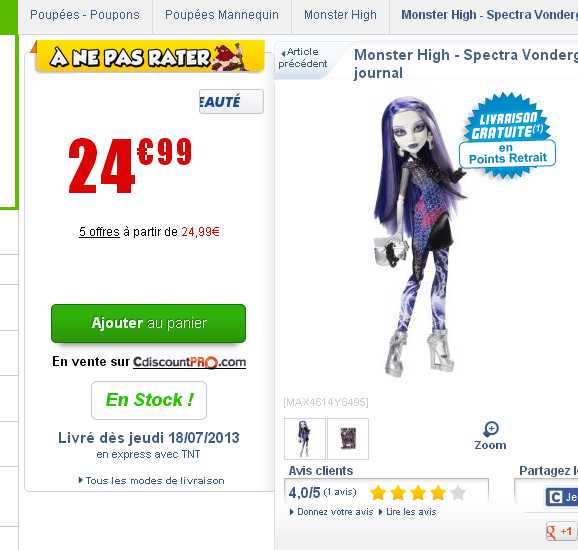The height and width of the screenshot is (550, 578).
Task: Open 'Donnez votre avis' arrow link
Action: (x=331, y=512)
